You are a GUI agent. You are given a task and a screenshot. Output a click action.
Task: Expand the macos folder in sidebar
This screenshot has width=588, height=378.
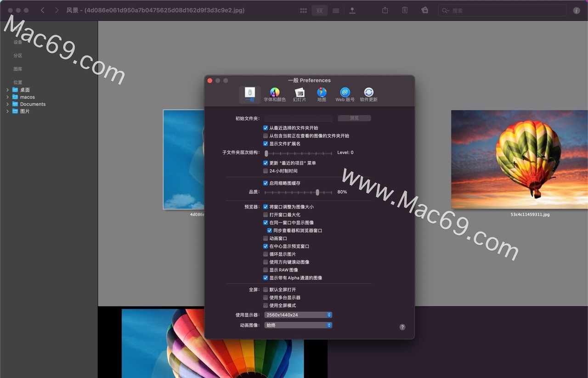click(7, 97)
